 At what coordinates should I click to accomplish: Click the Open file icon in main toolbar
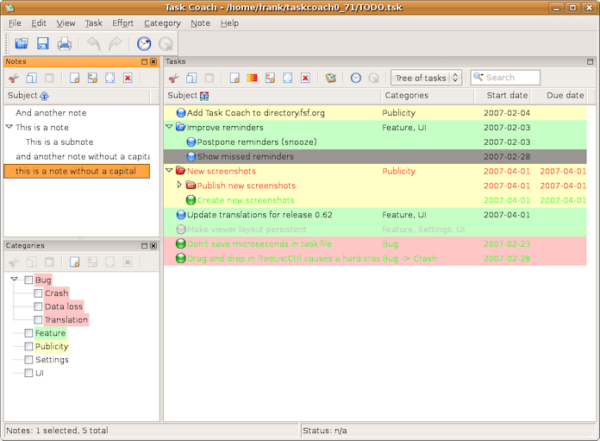tap(22, 43)
